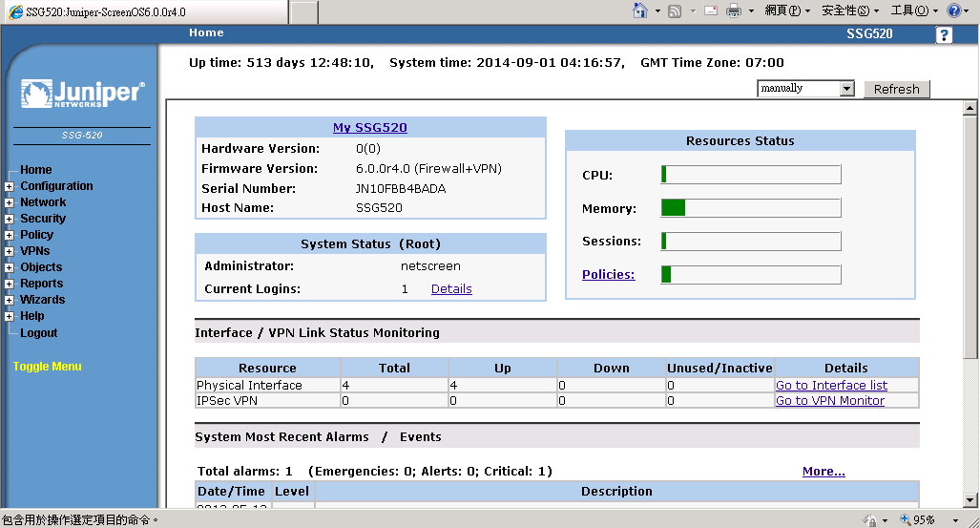
Task: Expand the Help tree node
Action: click(x=10, y=317)
